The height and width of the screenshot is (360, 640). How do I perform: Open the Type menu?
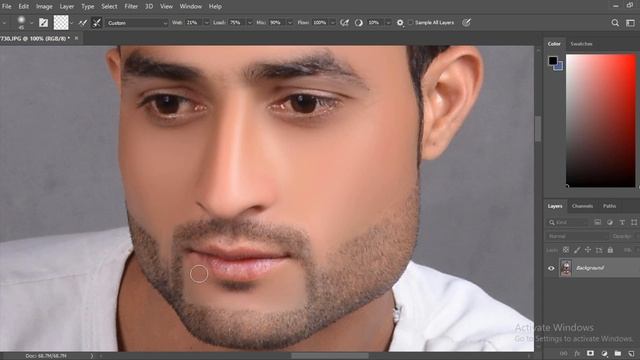(87, 7)
